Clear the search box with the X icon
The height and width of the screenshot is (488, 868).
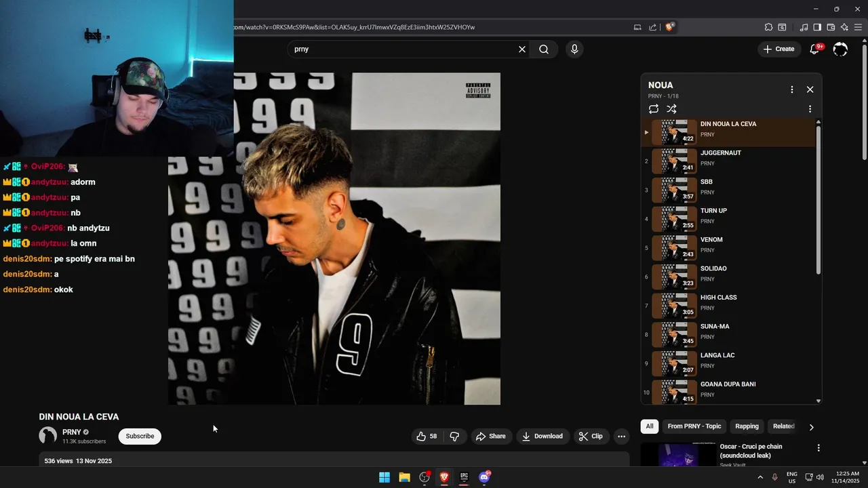coord(522,49)
